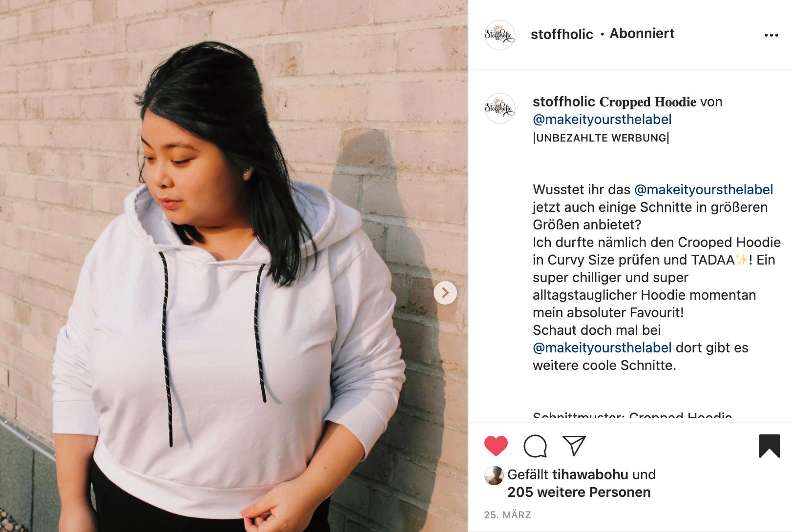792x532 pixels.
Task: Open stoffholic username in post header
Action: [562, 34]
